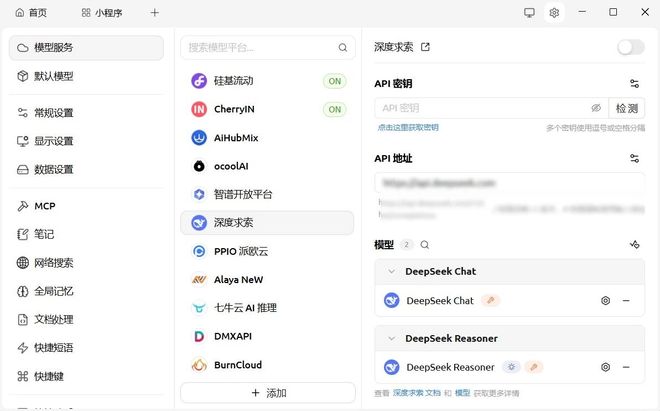This screenshot has height=411, width=660.
Task: Open settings for DeepSeek Chat model
Action: pyautogui.click(x=605, y=301)
